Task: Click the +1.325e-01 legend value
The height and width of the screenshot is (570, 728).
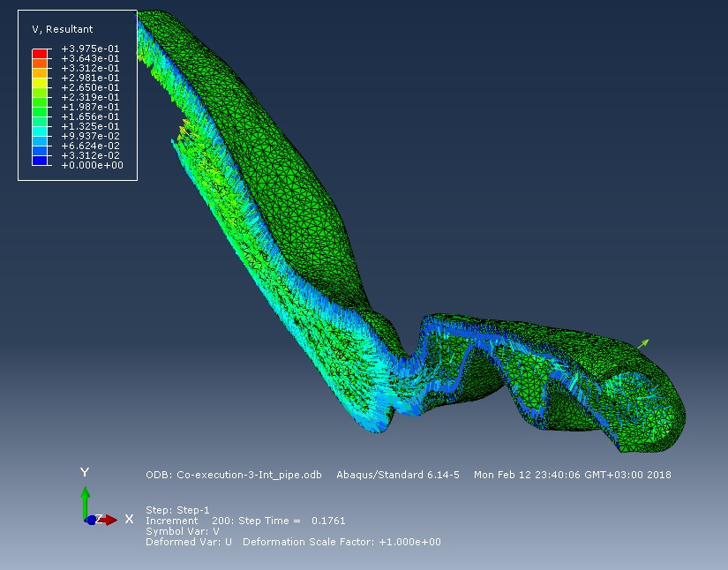Action: tap(90, 127)
